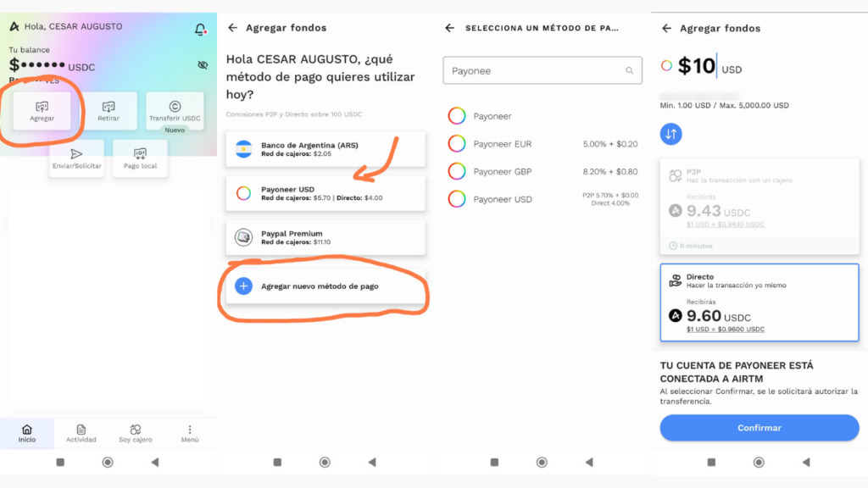Select the Directo transaction option card

[x=759, y=303]
